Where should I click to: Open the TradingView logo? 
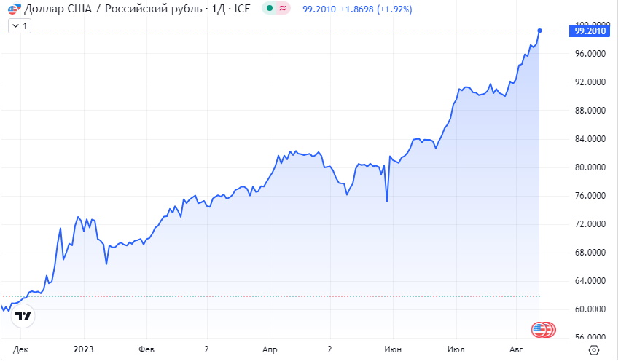pos(23,316)
